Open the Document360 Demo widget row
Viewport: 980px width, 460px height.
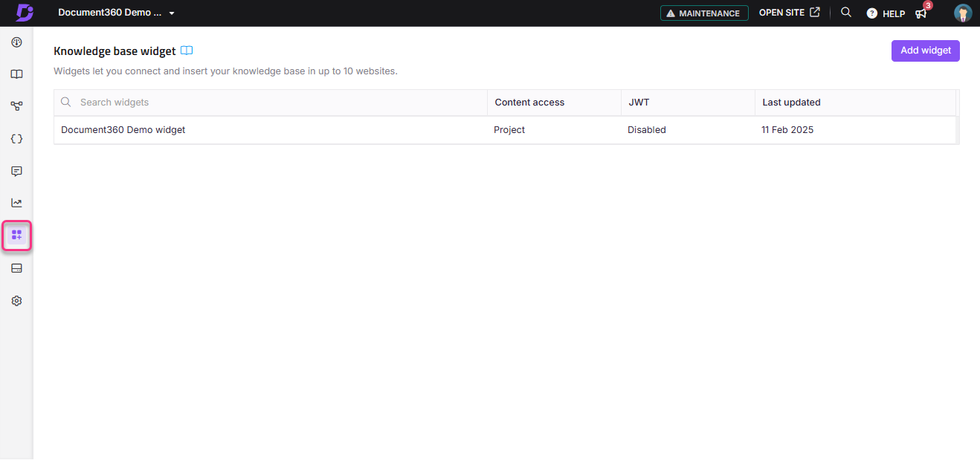pyautogui.click(x=505, y=130)
